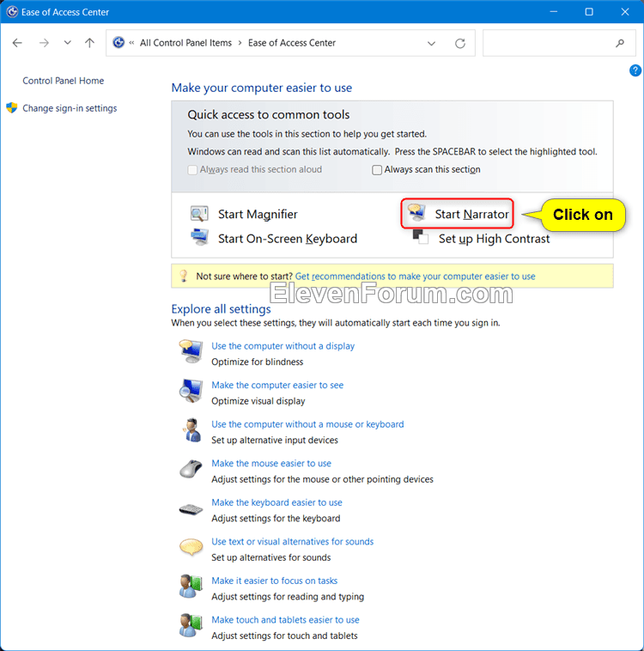Image resolution: width=644 pixels, height=651 pixels.
Task: Click the blue help question mark icon
Action: (635, 70)
